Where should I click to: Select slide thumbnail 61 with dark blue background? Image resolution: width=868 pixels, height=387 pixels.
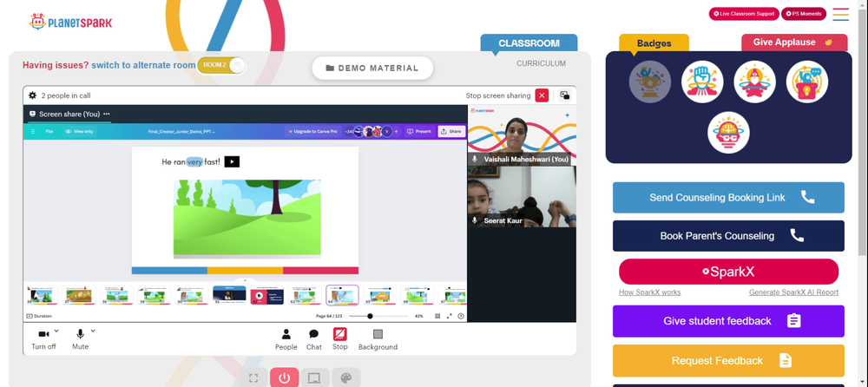click(229, 295)
